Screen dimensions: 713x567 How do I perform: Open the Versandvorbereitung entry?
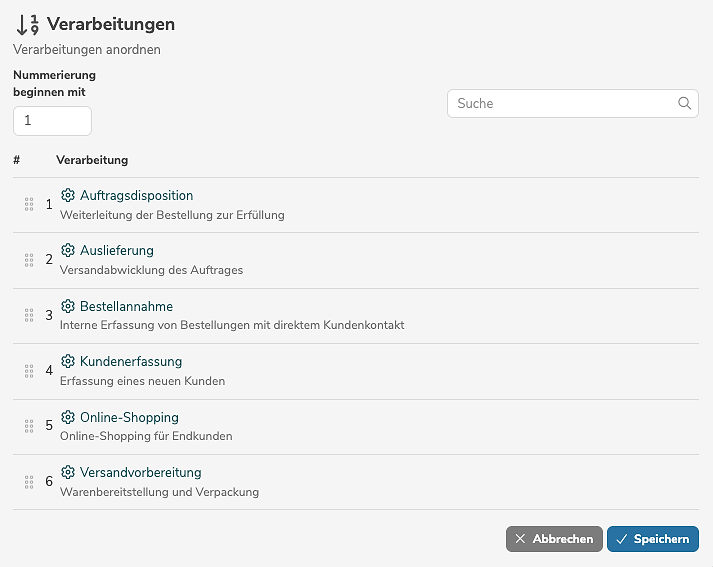click(140, 472)
